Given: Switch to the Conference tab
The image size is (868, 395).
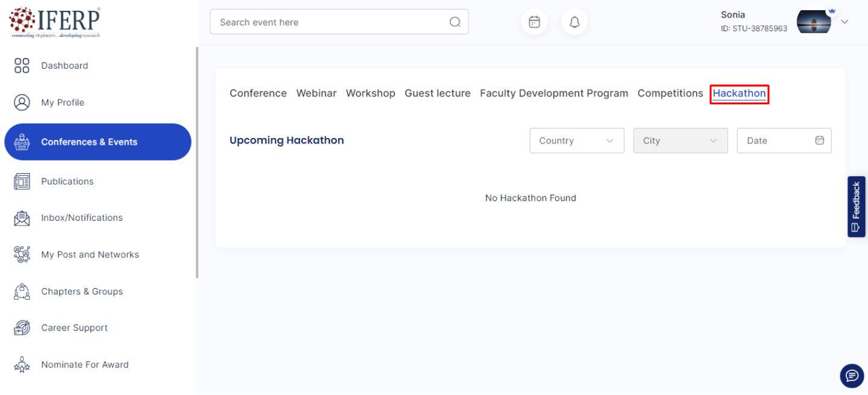Looking at the screenshot, I should [x=258, y=93].
